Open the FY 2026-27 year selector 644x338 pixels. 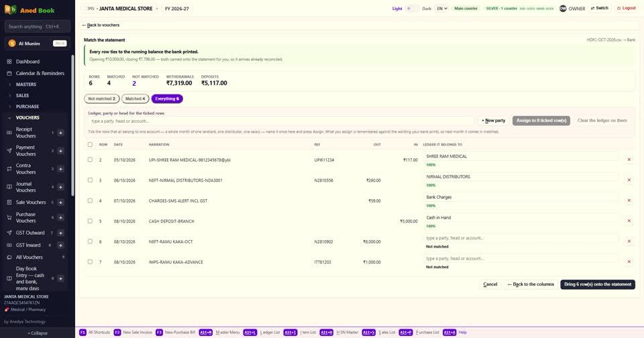pos(177,8)
